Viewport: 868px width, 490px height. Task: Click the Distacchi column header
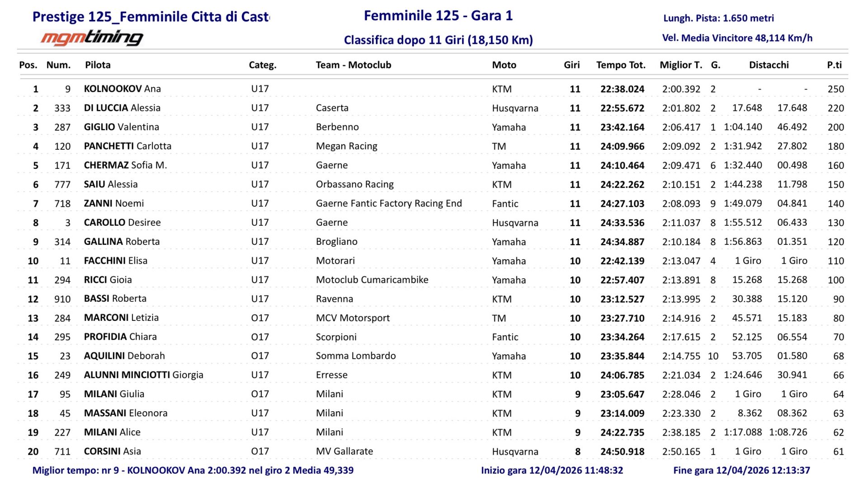click(769, 65)
